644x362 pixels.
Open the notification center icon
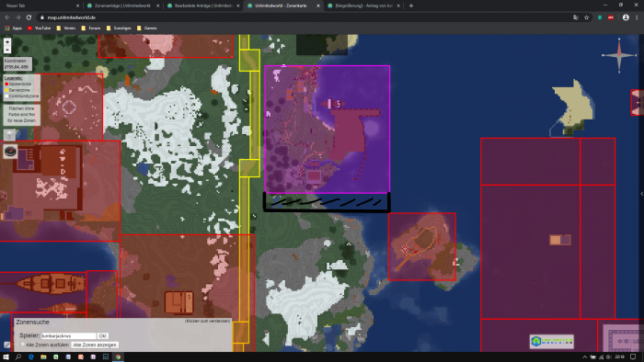(x=633, y=356)
